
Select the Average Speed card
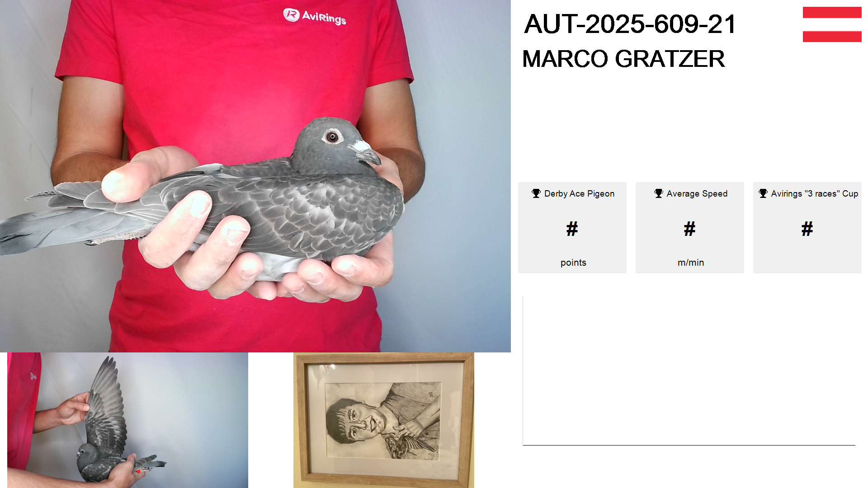[x=690, y=228]
